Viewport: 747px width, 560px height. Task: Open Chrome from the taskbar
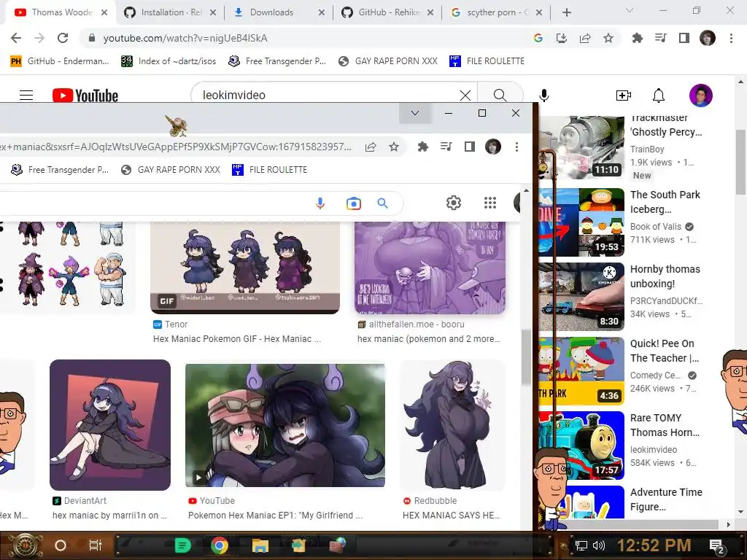coord(220,545)
